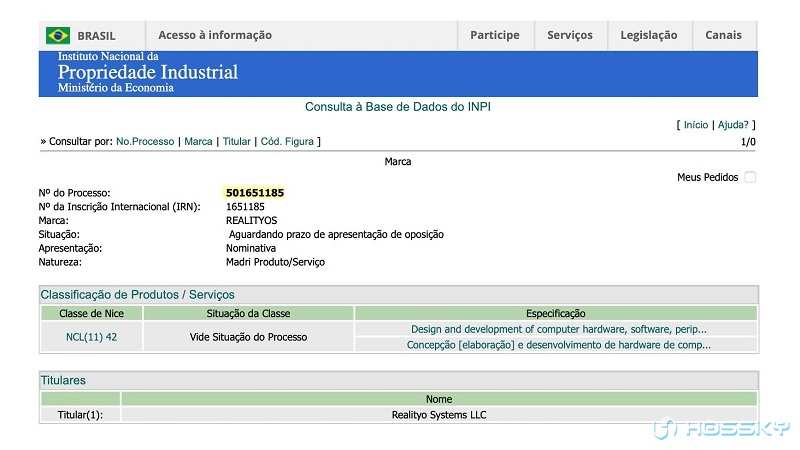Open Acesso à informação
This screenshot has height=450, width=800.
[215, 35]
